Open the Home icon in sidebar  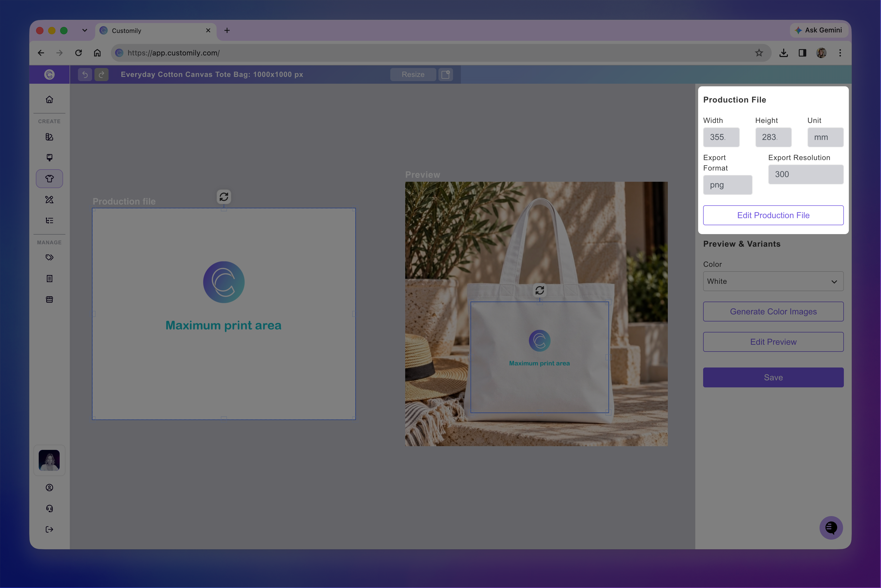[x=49, y=99]
